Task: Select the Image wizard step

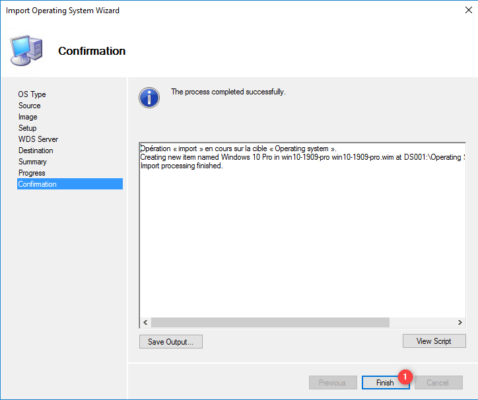Action: [x=28, y=117]
